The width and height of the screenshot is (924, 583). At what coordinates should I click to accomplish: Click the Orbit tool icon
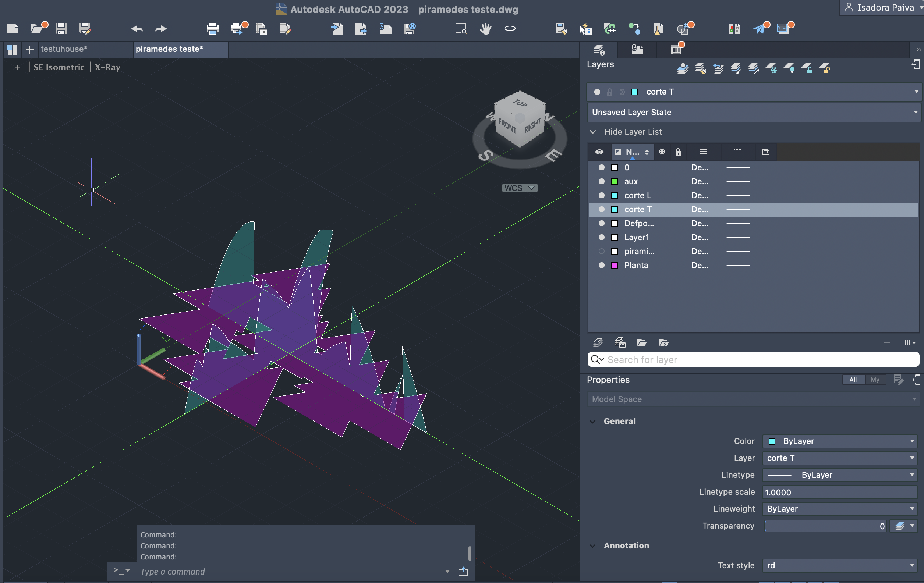tap(510, 28)
